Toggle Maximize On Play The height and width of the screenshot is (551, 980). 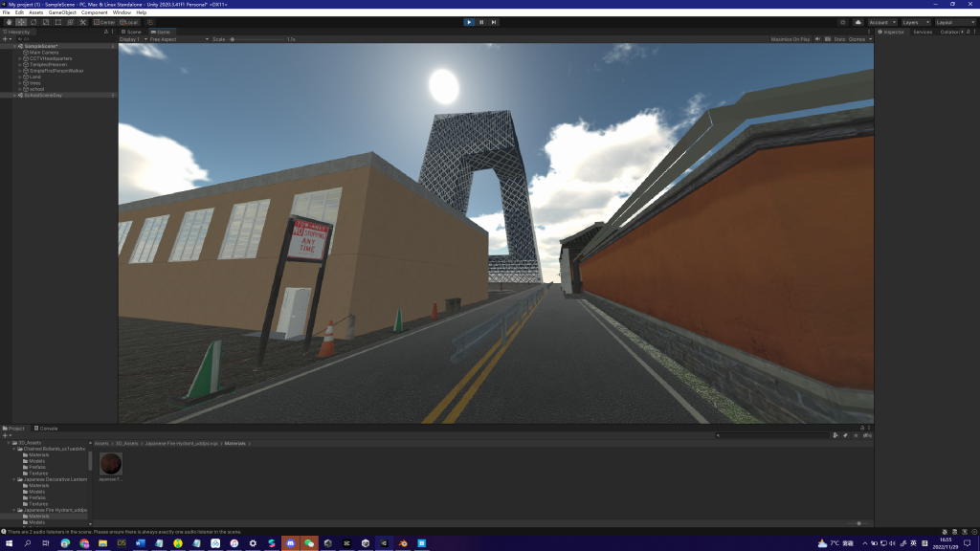coord(790,39)
